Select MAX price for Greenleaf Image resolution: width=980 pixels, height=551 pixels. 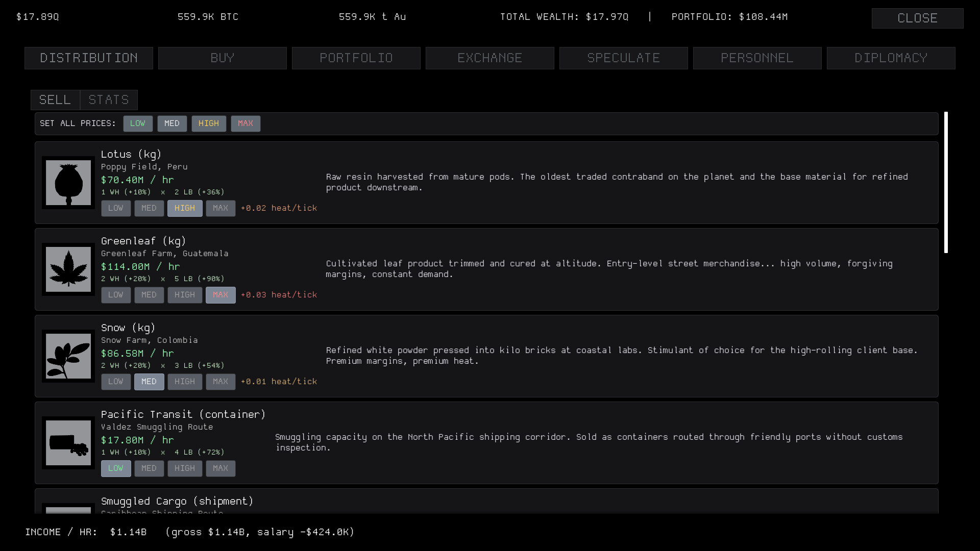[220, 295]
